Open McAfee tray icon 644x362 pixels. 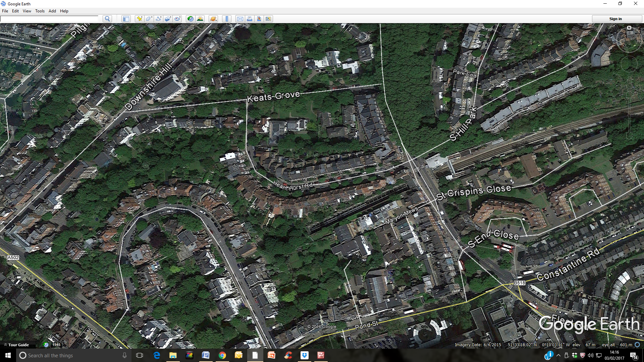pyautogui.click(x=583, y=355)
